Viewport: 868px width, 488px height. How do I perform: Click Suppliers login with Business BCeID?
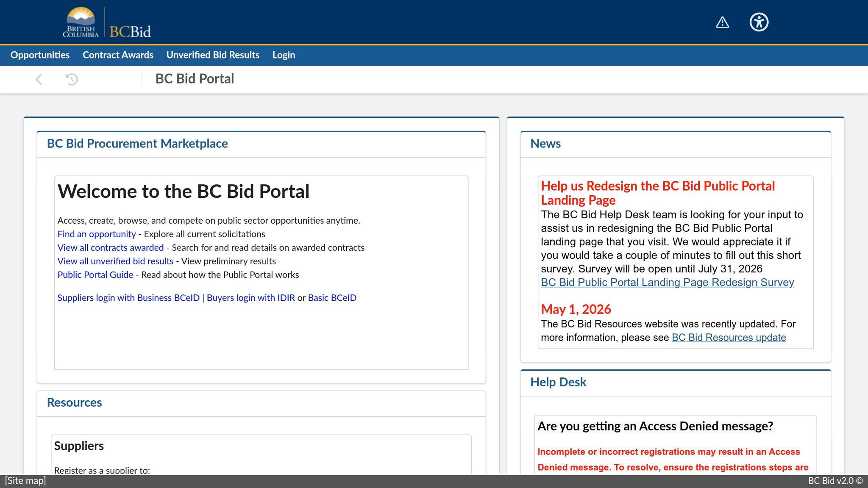[128, 298]
